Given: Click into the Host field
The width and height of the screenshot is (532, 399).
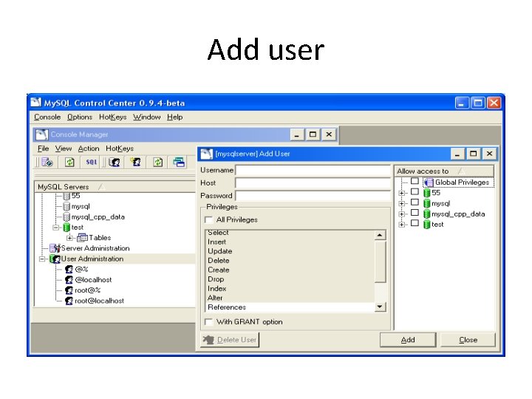Looking at the screenshot, I should click(313, 183).
